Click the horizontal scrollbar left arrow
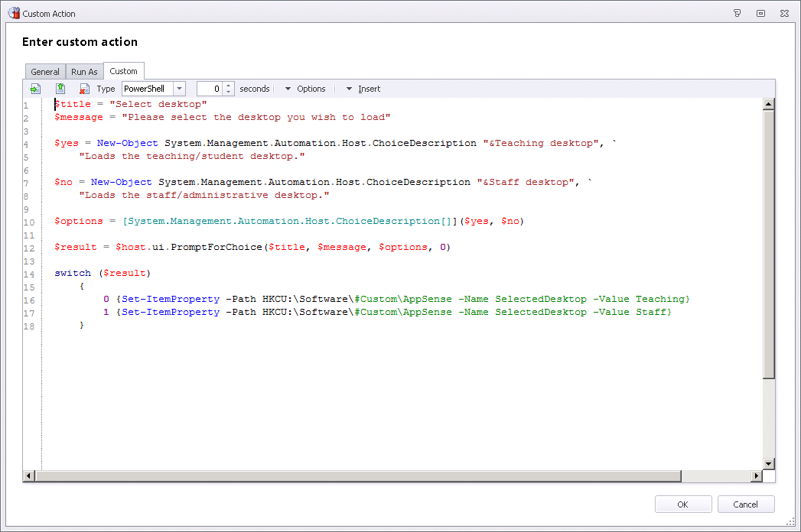Image resolution: width=801 pixels, height=532 pixels. [x=28, y=476]
